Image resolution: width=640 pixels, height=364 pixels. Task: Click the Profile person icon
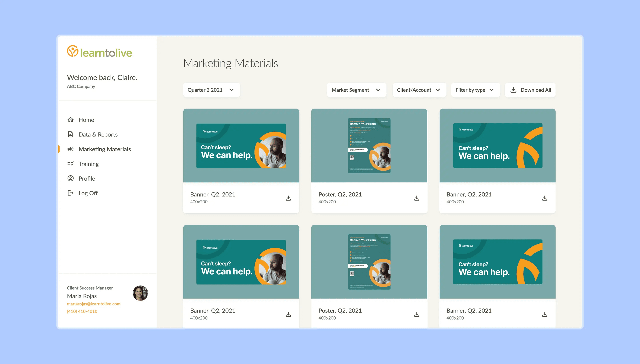click(71, 178)
